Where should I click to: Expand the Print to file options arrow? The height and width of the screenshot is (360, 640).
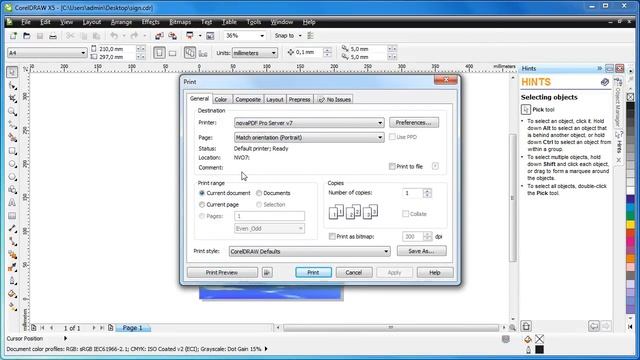pyautogui.click(x=435, y=166)
